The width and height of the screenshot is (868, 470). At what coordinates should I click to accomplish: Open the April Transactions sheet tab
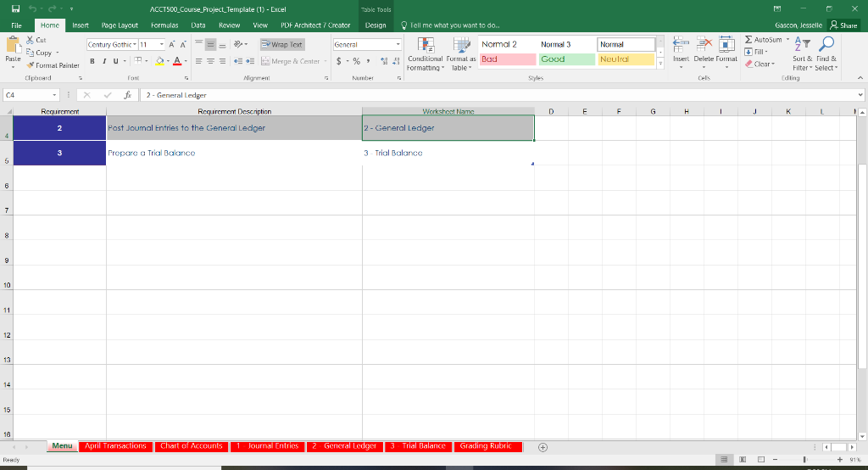(115, 446)
